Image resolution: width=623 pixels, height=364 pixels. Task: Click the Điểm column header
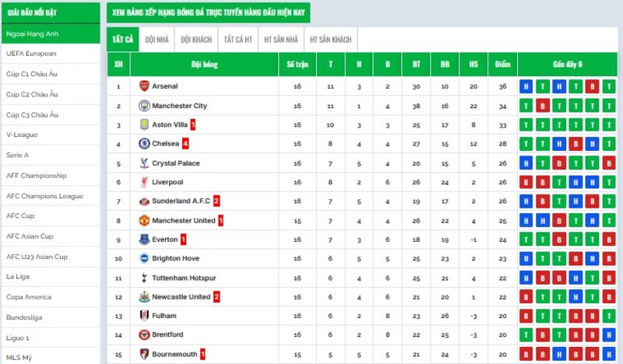(x=502, y=65)
